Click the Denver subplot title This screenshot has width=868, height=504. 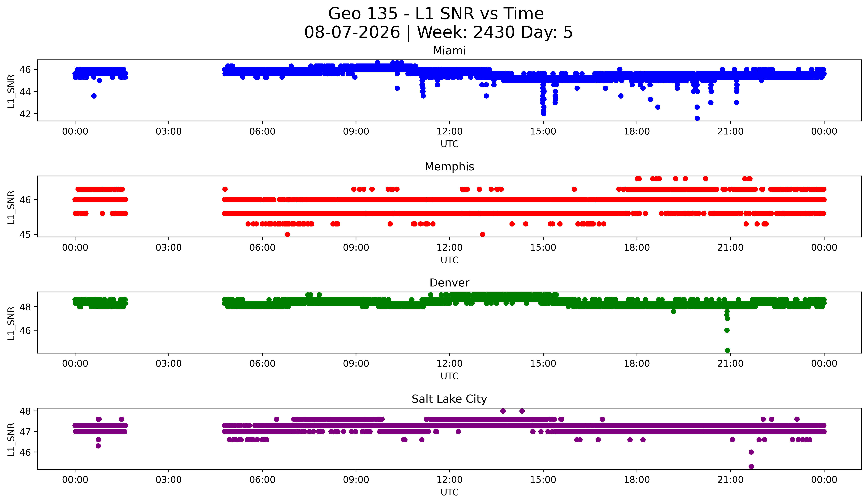(x=449, y=283)
